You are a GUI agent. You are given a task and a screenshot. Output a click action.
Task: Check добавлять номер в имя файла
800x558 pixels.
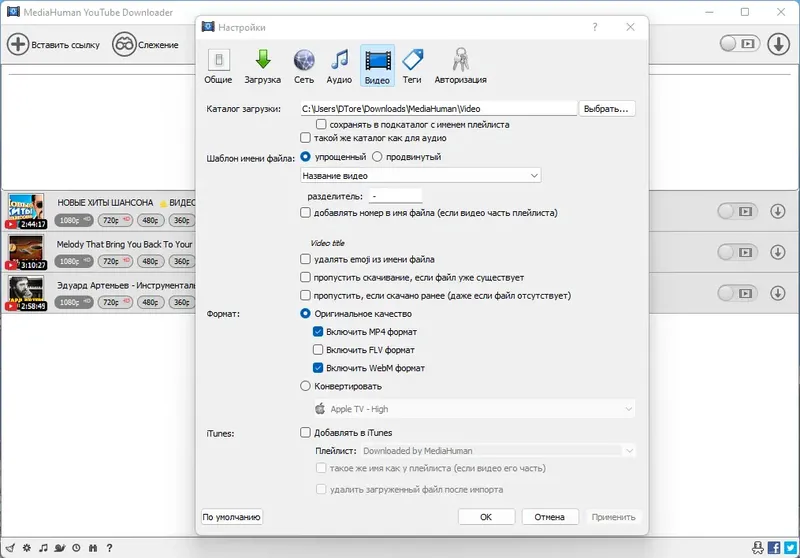(x=305, y=213)
